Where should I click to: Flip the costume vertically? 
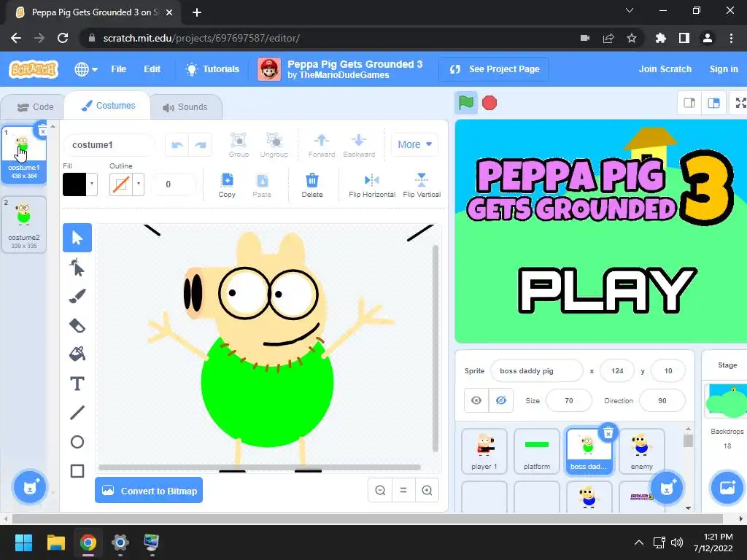[422, 185]
